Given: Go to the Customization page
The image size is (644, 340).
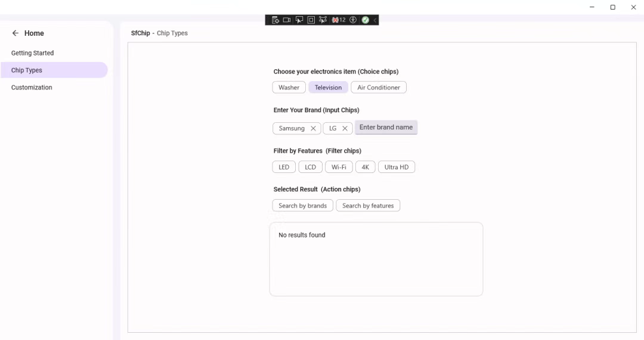Looking at the screenshot, I should [x=32, y=88].
